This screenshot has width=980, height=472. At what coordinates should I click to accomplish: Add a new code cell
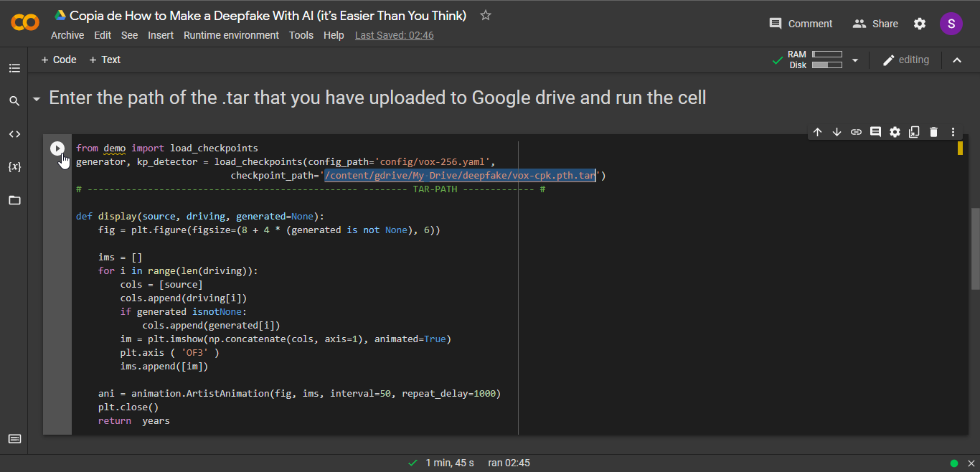(58, 60)
